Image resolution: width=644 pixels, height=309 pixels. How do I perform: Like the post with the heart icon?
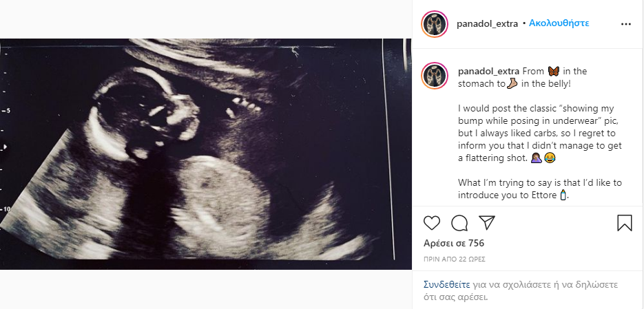pos(432,223)
